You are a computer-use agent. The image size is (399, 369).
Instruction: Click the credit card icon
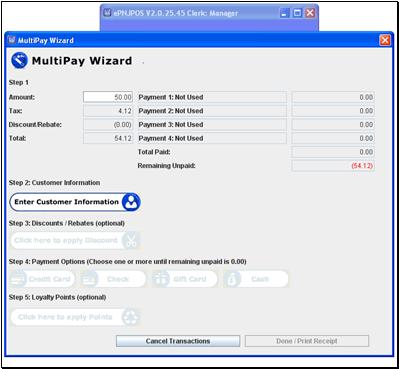click(19, 279)
